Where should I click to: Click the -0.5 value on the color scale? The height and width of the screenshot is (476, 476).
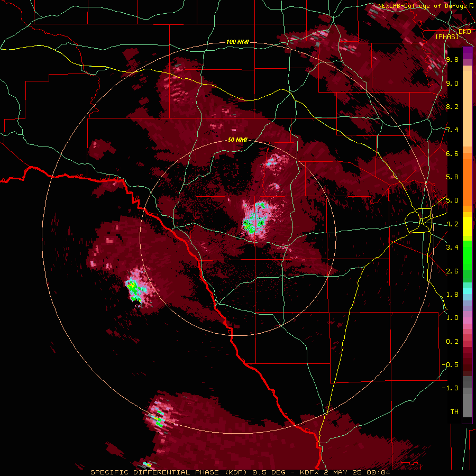(450, 365)
